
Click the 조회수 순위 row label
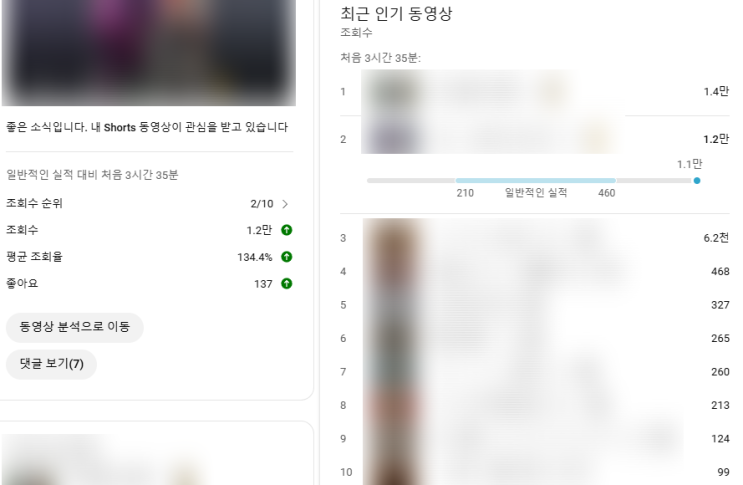pyautogui.click(x=34, y=204)
